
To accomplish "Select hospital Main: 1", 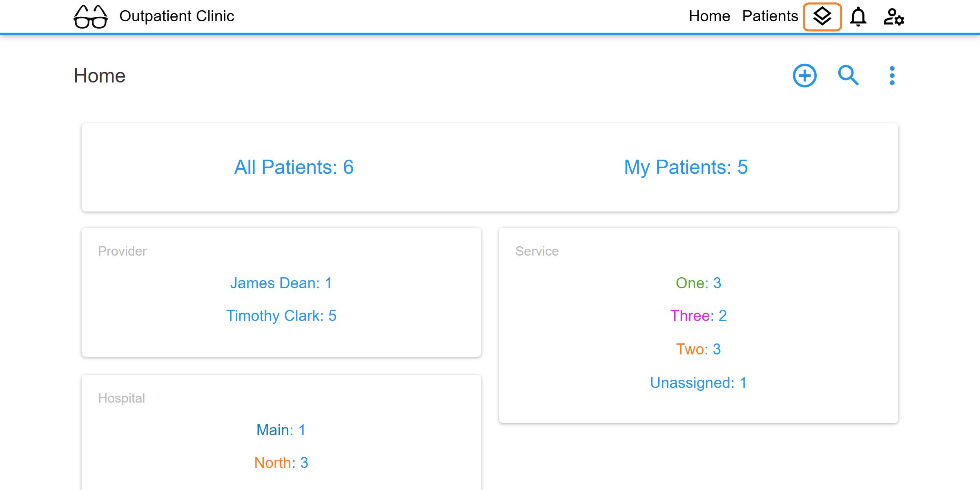I will click(x=281, y=430).
